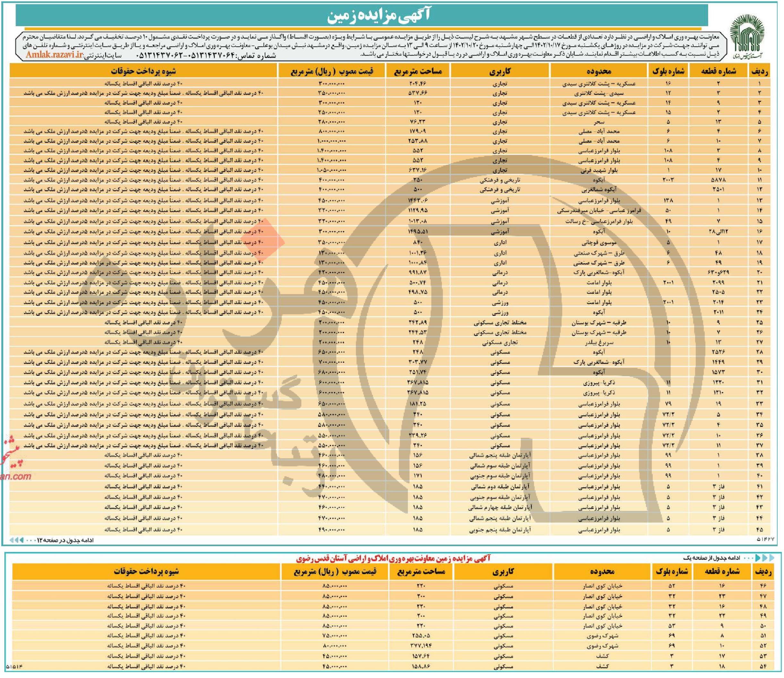Click the top table's "کاربری" column header

tap(500, 71)
